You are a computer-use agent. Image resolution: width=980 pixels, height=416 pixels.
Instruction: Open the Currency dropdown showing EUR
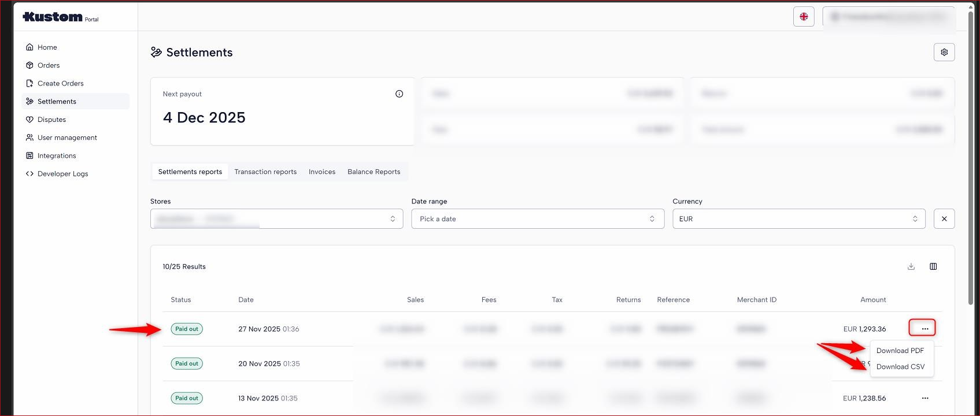[x=798, y=219]
